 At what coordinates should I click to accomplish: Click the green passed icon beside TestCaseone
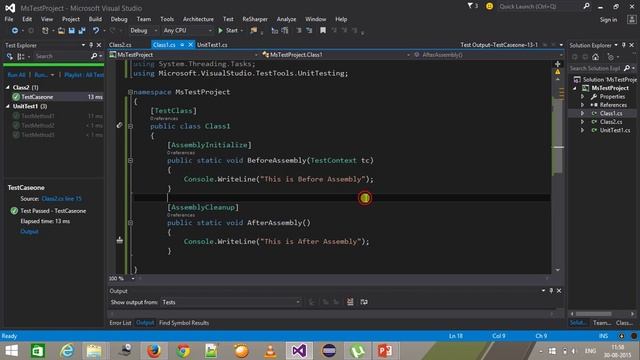pyautogui.click(x=16, y=97)
